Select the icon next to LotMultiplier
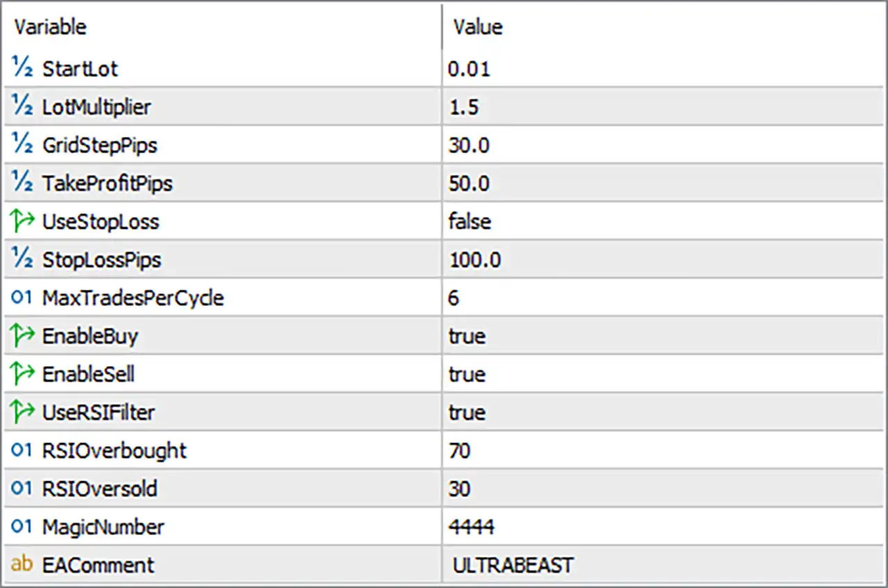This screenshot has height=588, width=888. click(x=22, y=106)
